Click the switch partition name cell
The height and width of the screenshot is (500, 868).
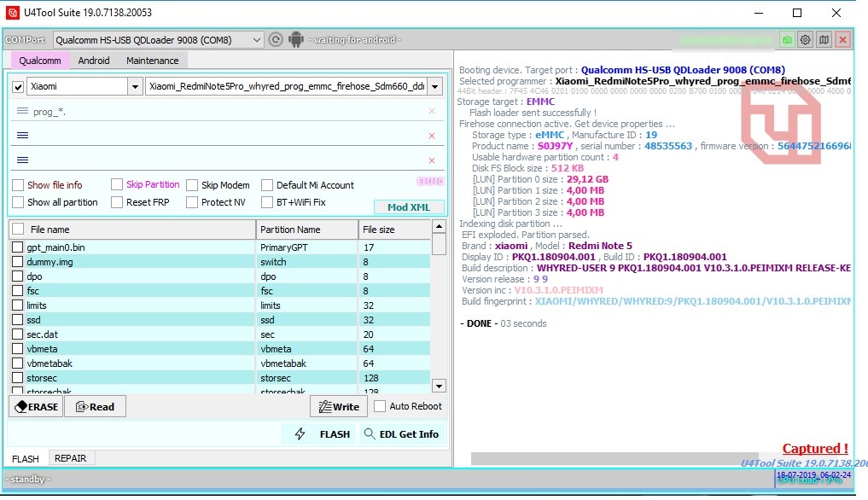click(x=306, y=261)
